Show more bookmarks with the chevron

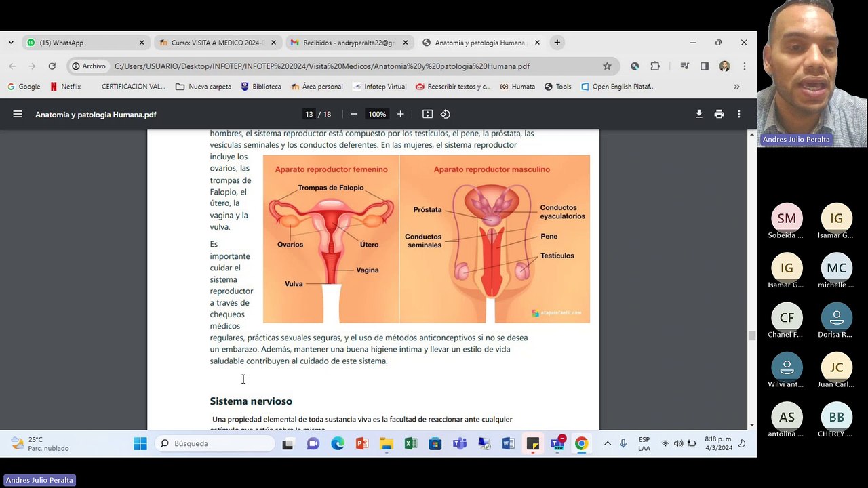pos(736,87)
